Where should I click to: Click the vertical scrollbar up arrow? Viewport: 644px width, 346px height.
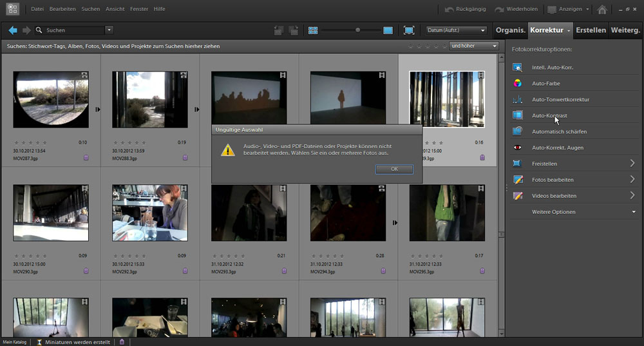tap(502, 59)
